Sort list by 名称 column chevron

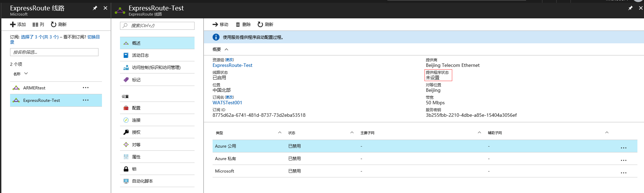[x=26, y=73]
